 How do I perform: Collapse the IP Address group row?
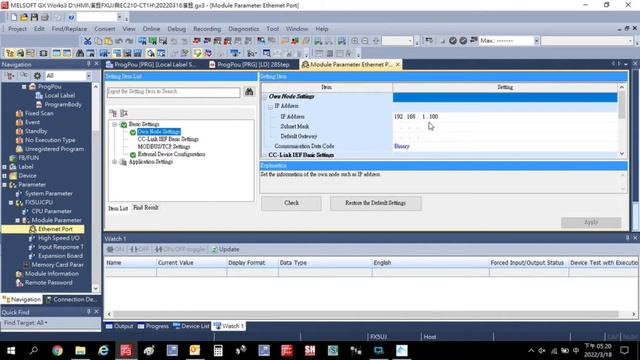click(270, 107)
